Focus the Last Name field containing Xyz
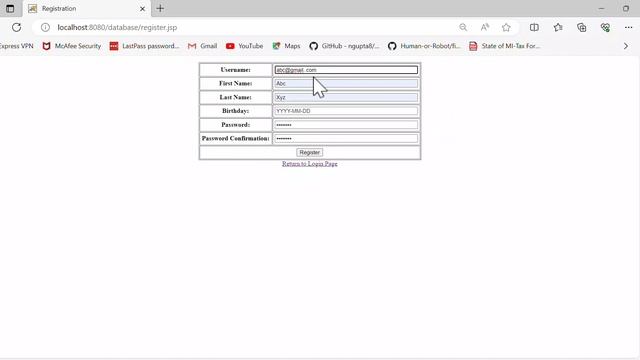This screenshot has height=360, width=640. (346, 97)
